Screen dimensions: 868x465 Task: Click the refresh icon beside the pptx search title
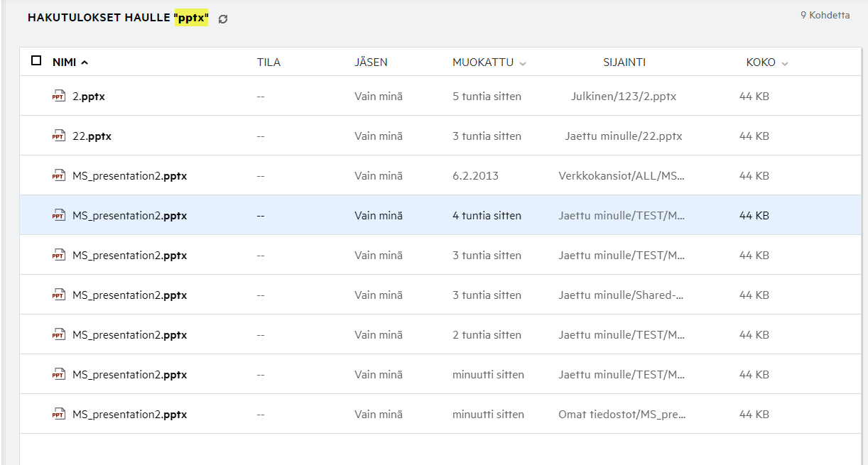pyautogui.click(x=223, y=19)
